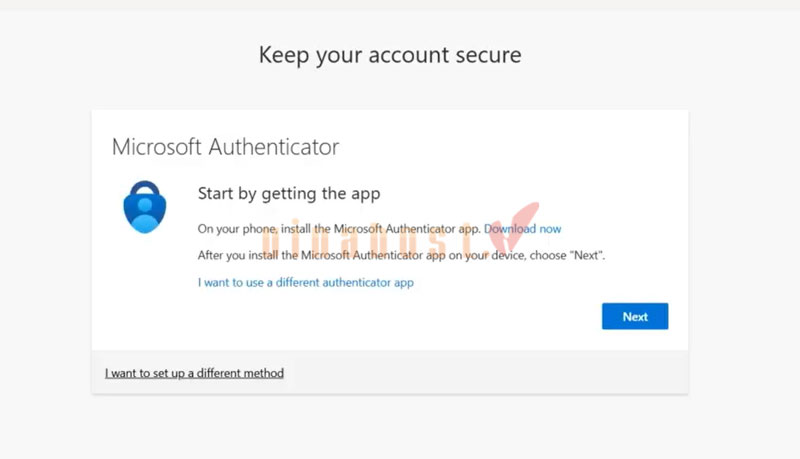Click the "Keep your account secure" heading
This screenshot has height=459, width=800.
(390, 54)
